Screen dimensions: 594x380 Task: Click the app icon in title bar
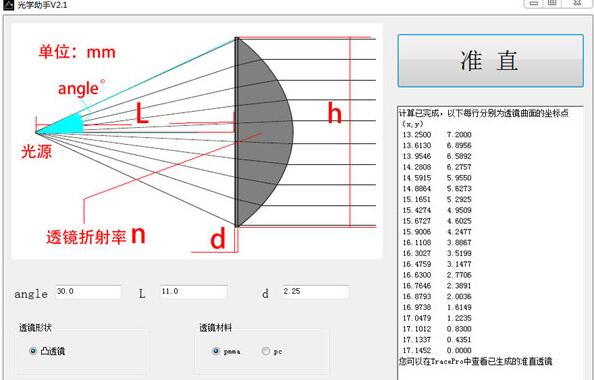(8, 5)
